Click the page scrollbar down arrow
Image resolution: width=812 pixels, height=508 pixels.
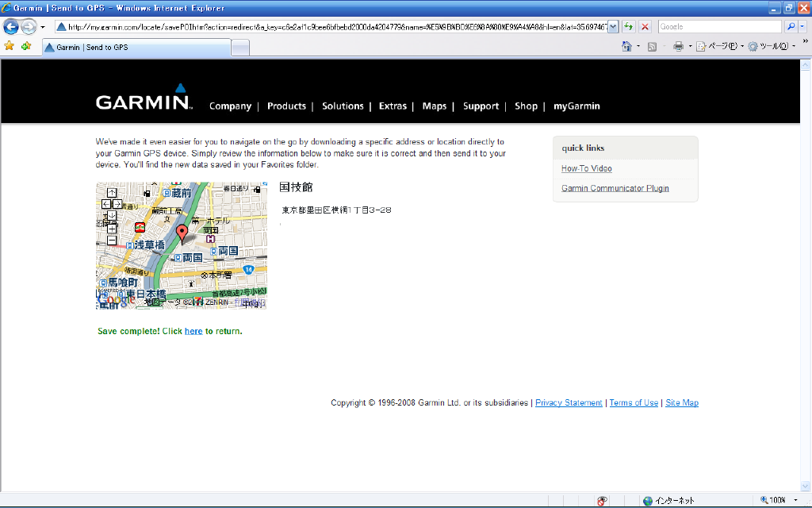806,486
